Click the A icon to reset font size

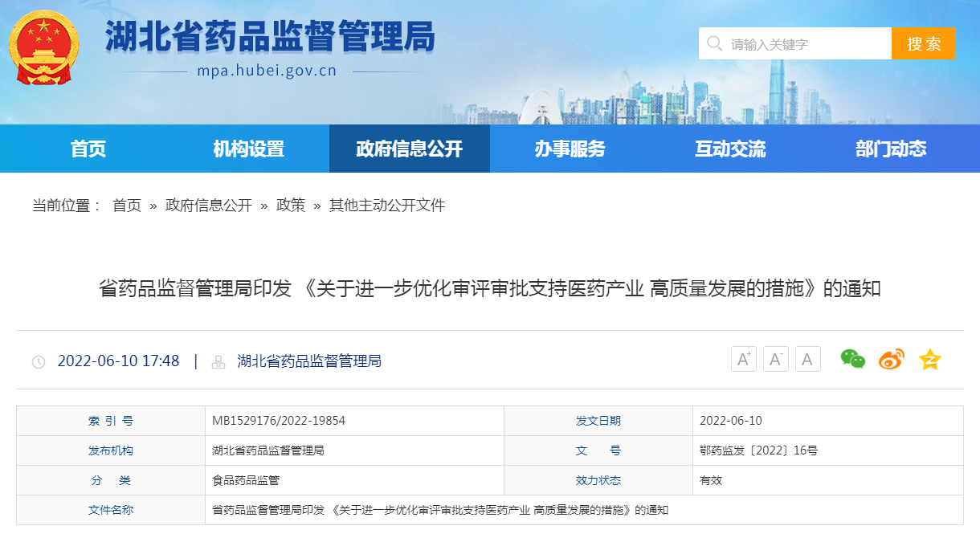(x=807, y=359)
